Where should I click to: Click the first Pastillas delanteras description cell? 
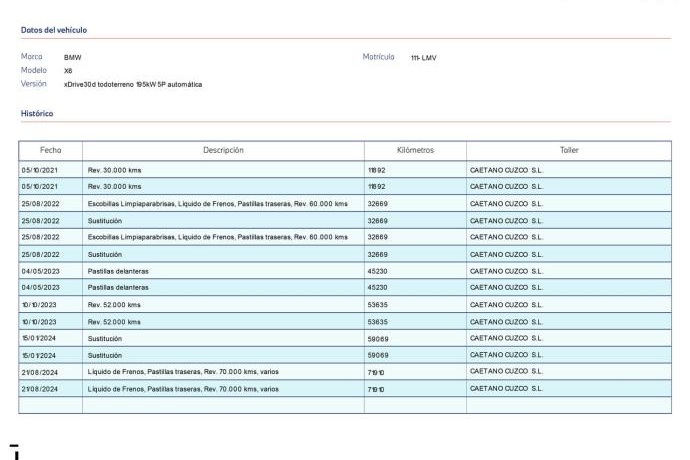(118, 270)
